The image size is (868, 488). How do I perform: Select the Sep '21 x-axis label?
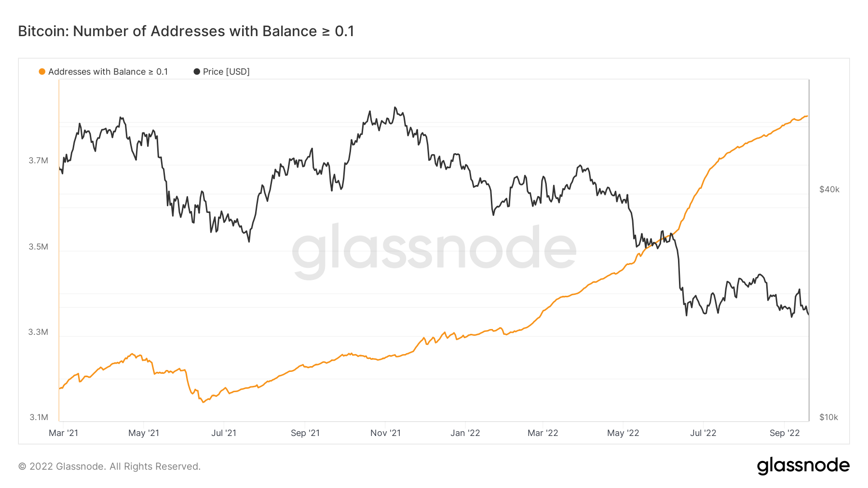coord(305,433)
